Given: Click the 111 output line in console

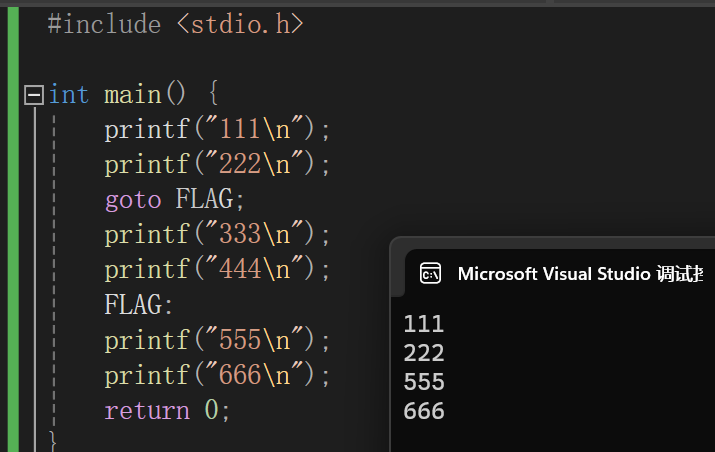Looking at the screenshot, I should [424, 324].
